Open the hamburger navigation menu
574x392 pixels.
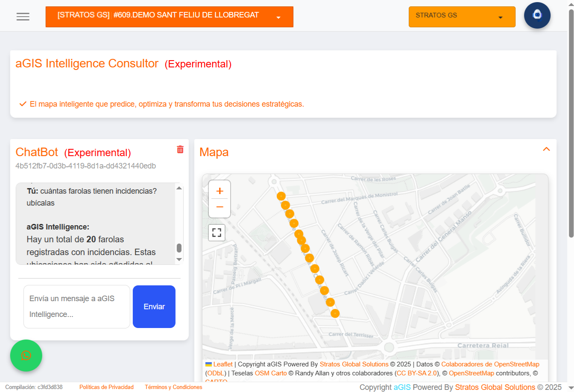23,17
